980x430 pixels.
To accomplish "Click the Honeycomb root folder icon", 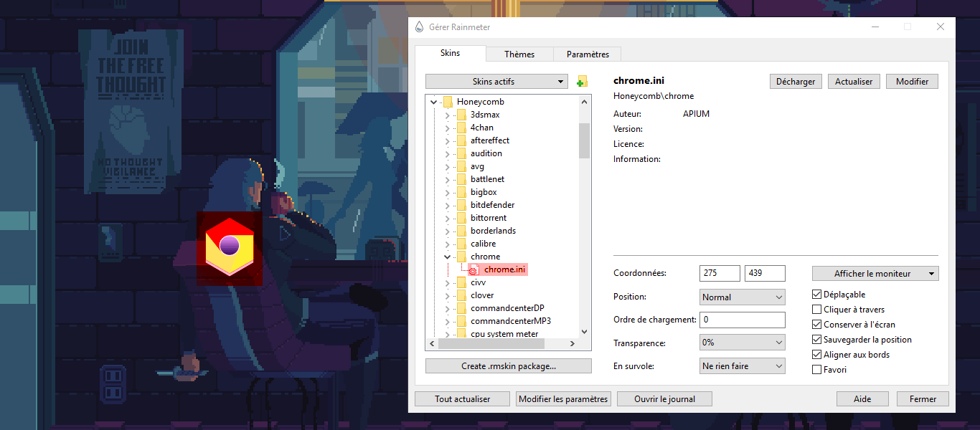I will (x=448, y=102).
